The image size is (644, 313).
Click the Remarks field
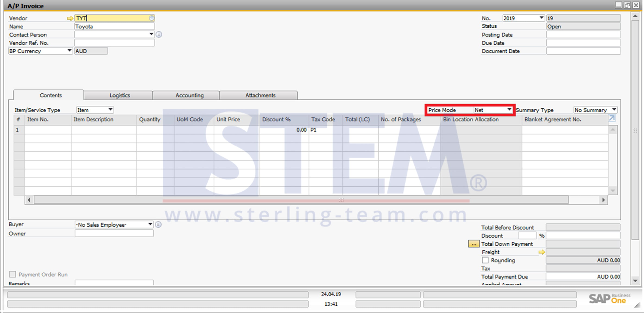[x=114, y=283]
